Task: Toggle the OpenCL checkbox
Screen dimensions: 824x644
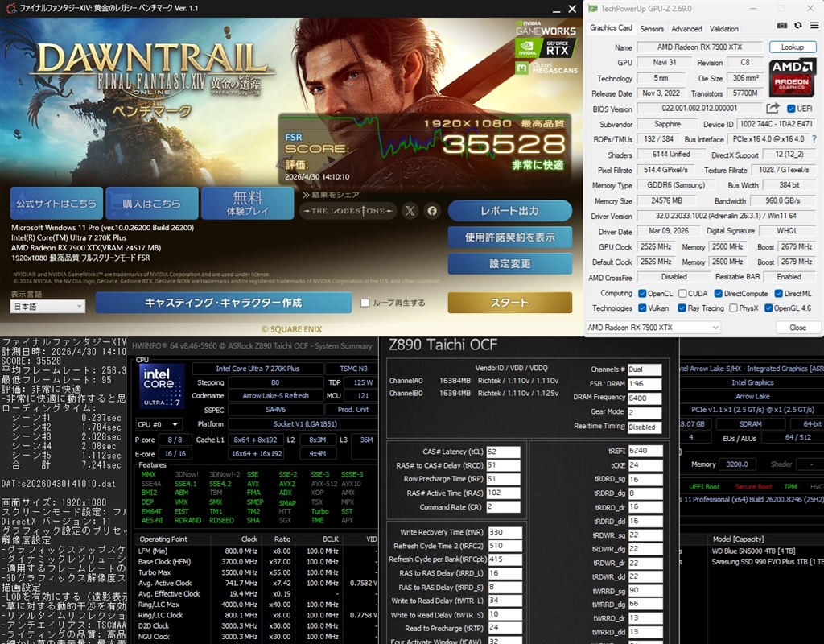Action: (642, 293)
